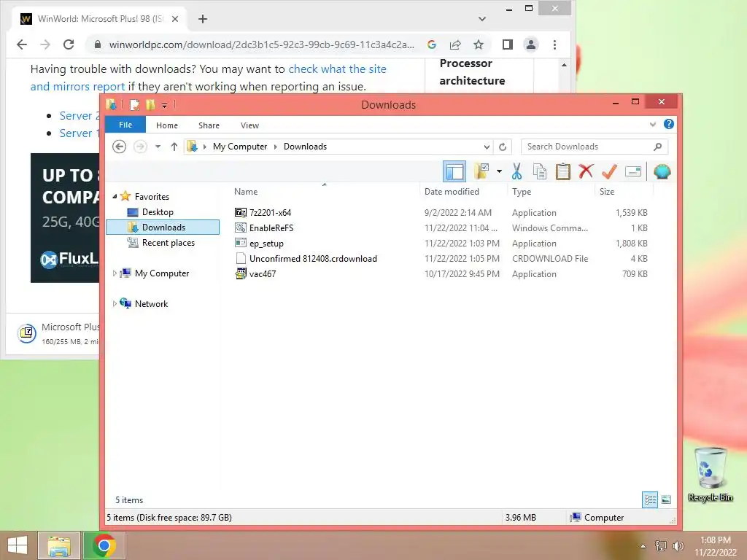Open the address bar history dropdown
747x560 pixels.
(x=487, y=147)
